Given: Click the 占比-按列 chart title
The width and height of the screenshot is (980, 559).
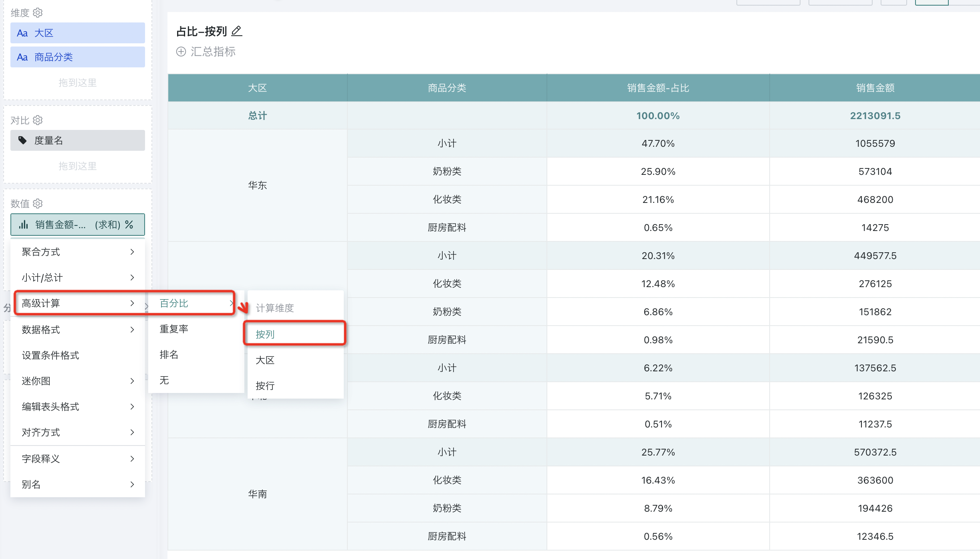Looking at the screenshot, I should coord(202,31).
